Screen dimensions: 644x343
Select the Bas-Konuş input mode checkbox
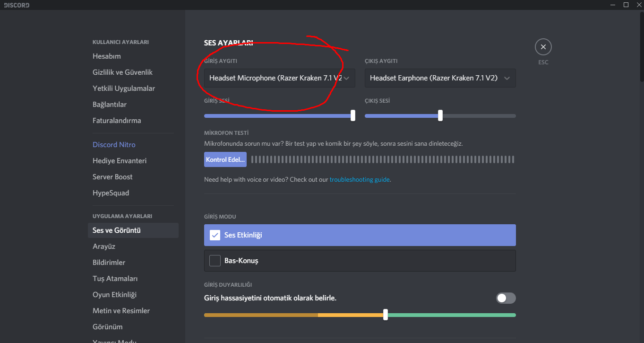tap(215, 261)
